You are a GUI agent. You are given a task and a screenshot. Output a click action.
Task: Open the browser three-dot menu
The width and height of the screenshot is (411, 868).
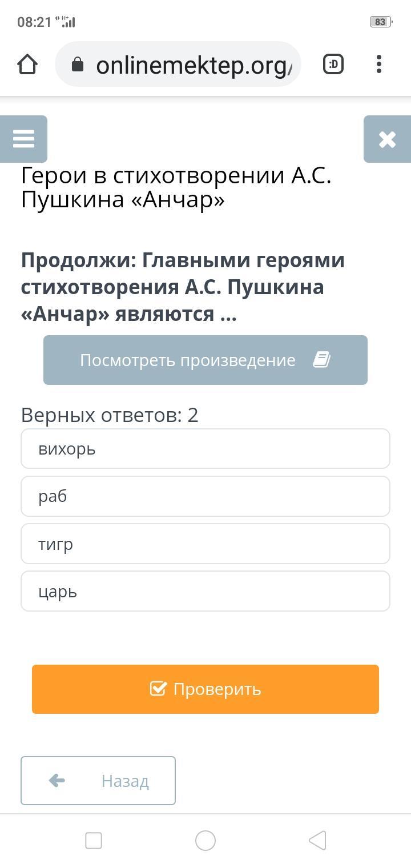tap(379, 65)
